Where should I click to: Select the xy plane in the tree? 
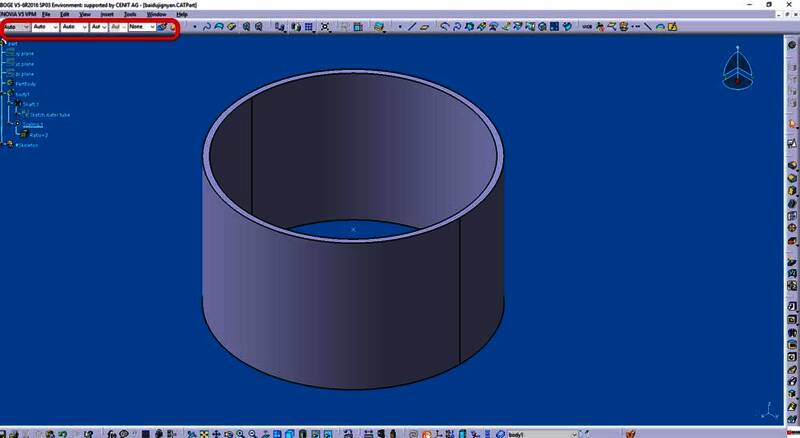25,53
